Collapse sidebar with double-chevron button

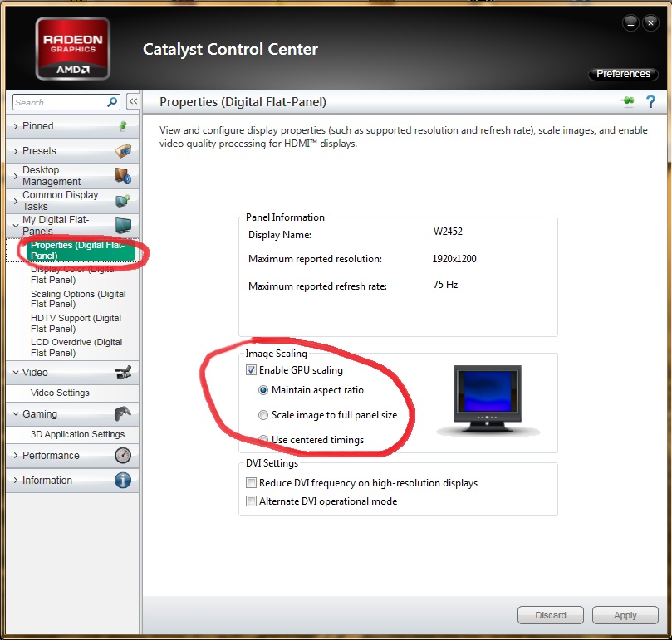[133, 101]
